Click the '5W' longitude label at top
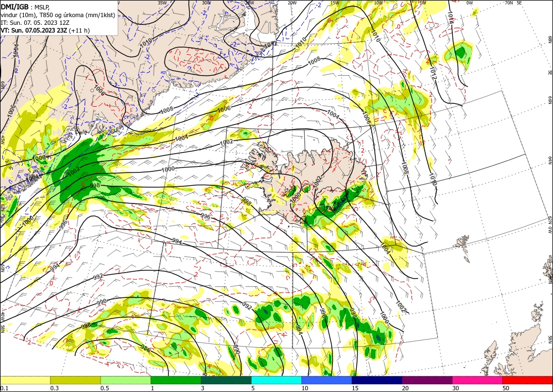 [x=422, y=2]
